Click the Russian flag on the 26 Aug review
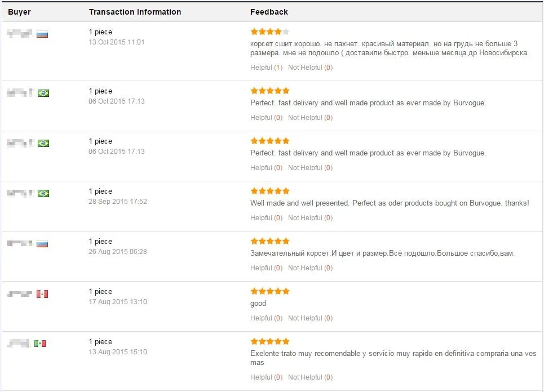 pyautogui.click(x=42, y=244)
